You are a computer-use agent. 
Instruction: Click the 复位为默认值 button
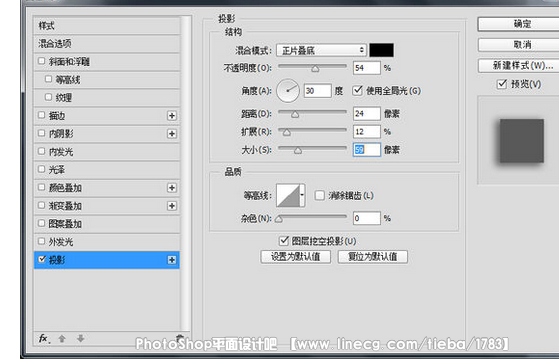click(373, 257)
